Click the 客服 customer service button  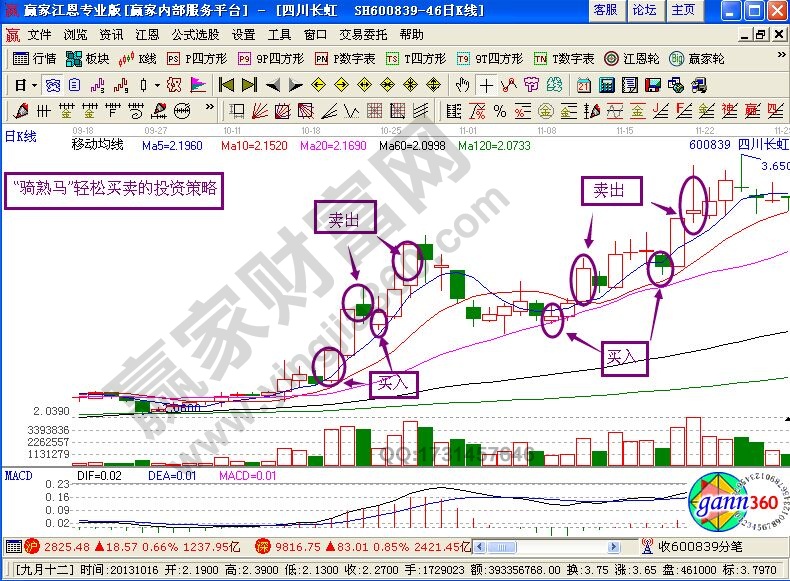tap(605, 10)
